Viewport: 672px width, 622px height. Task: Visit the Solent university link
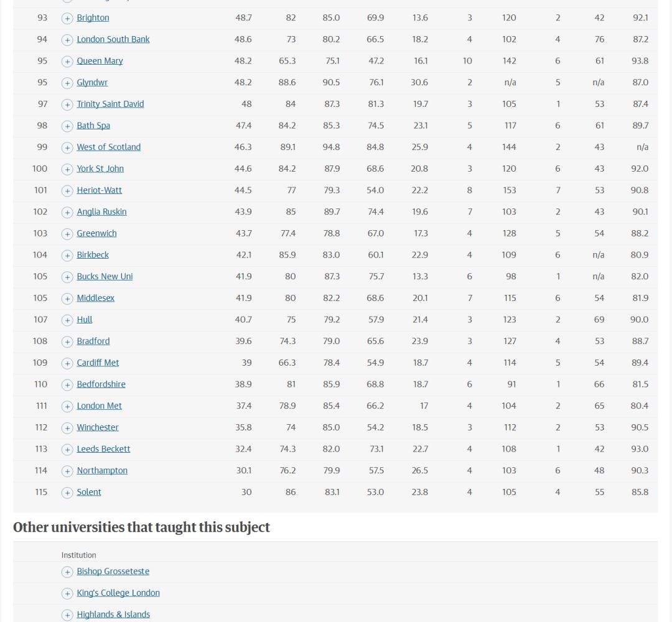(89, 492)
